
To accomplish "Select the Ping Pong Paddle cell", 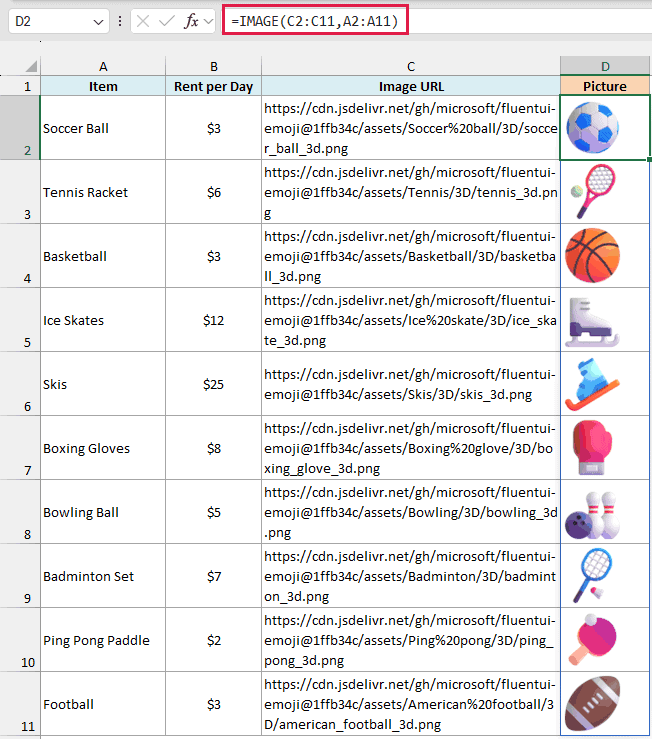I will 103,640.
